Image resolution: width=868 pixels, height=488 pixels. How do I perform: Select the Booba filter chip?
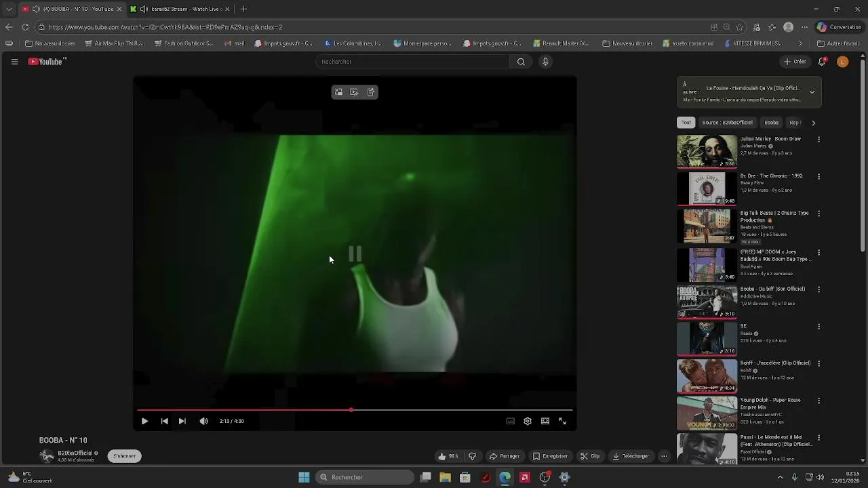(x=772, y=123)
